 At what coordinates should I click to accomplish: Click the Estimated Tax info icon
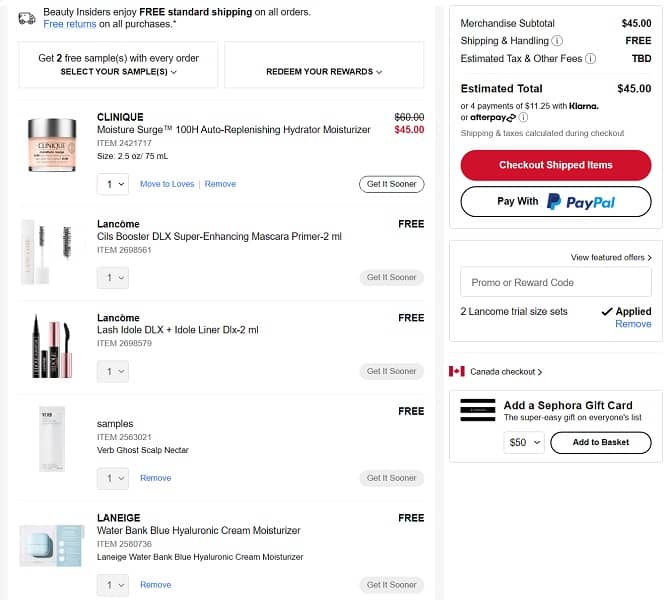click(590, 59)
